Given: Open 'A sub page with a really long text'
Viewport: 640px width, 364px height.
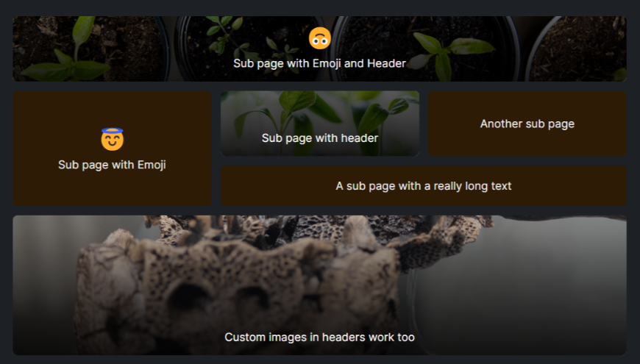Looking at the screenshot, I should pos(423,185).
